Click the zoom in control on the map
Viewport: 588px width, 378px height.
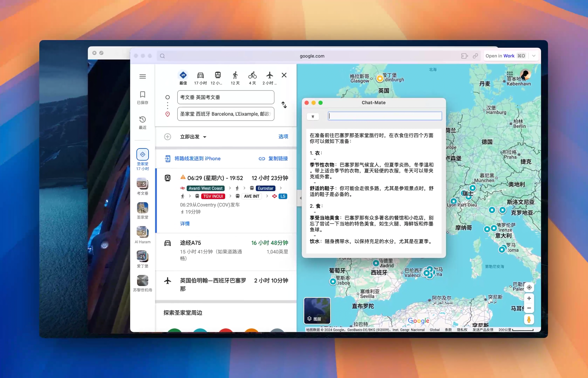[529, 298]
